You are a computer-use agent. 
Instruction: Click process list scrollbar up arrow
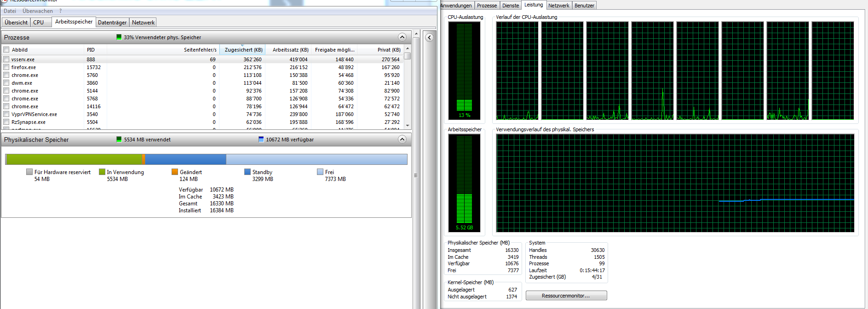coord(408,48)
